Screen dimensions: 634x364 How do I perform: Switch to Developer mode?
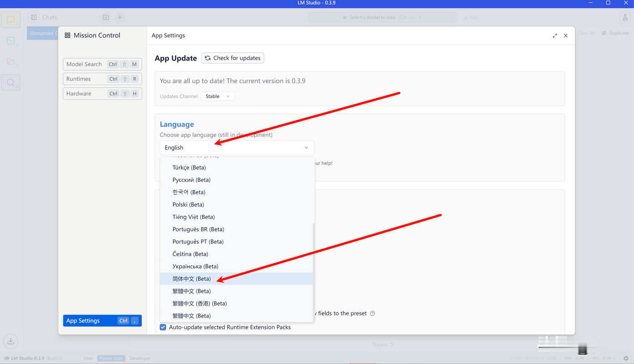140,358
